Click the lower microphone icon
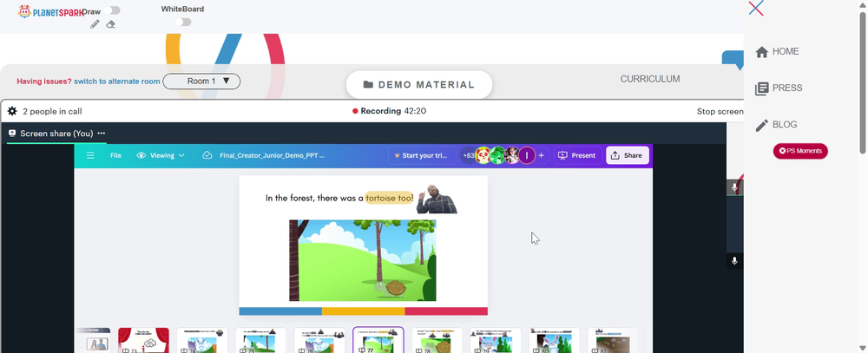 click(x=734, y=260)
